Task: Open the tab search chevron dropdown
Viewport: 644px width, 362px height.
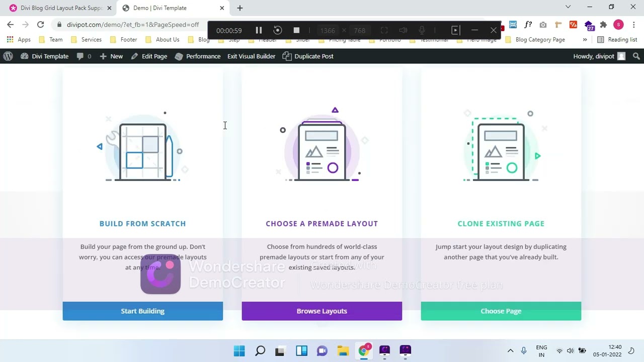Action: point(568,7)
